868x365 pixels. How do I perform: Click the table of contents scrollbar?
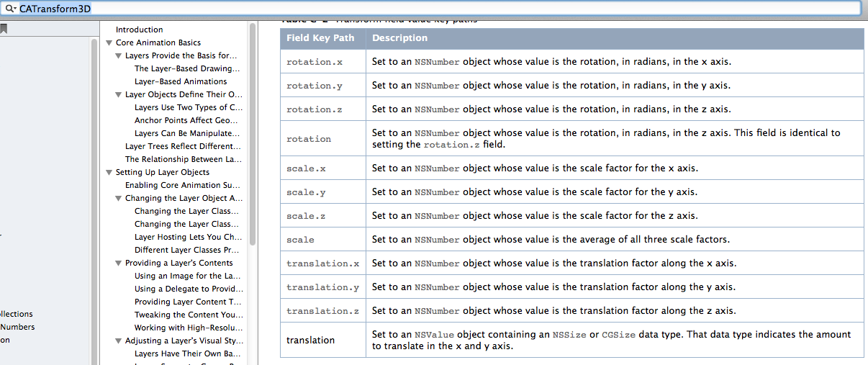[253, 137]
